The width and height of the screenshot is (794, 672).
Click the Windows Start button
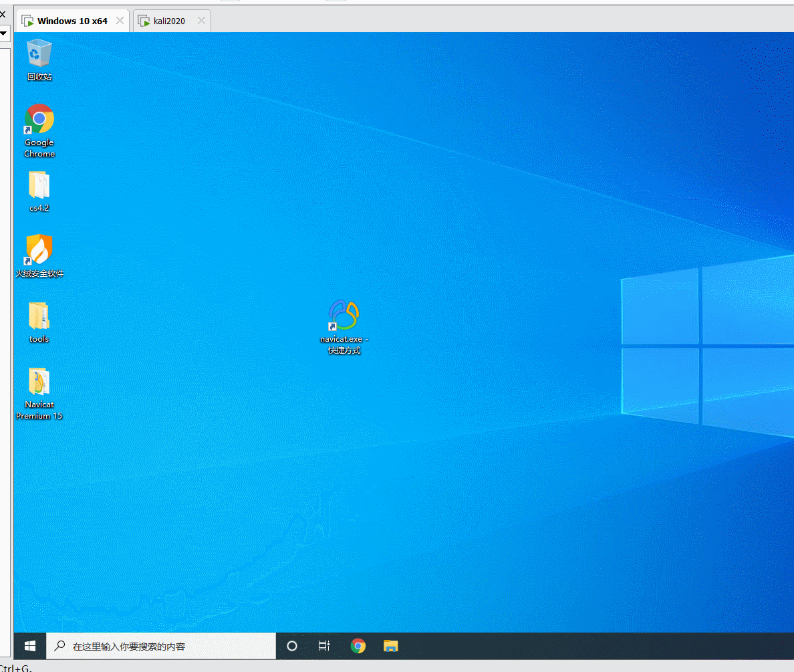29,646
